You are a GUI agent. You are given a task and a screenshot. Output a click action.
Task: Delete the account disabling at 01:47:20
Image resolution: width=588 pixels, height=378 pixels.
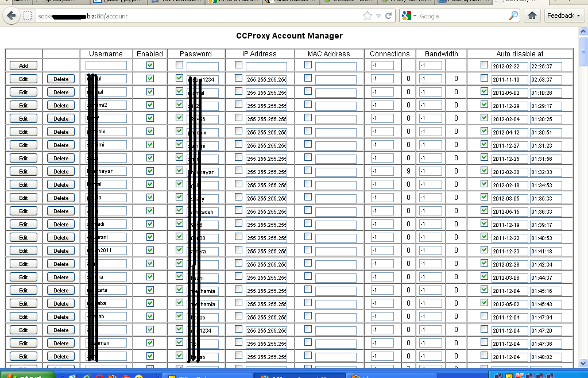point(61,330)
